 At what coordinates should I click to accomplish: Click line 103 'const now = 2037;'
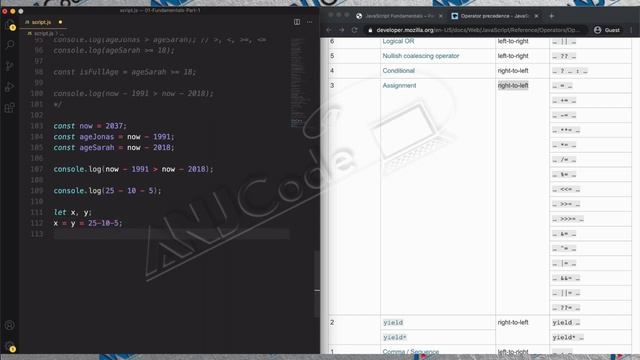pyautogui.click(x=90, y=126)
